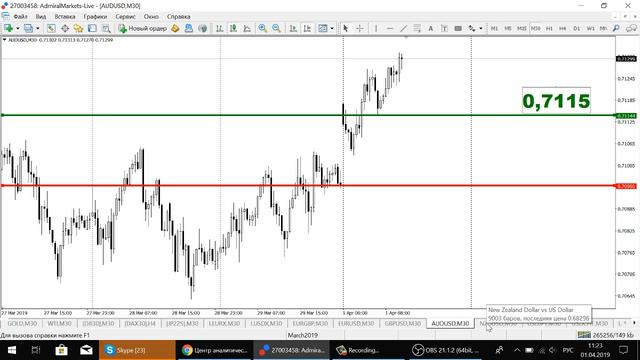
Task: Click the March2019 profile in status bar
Action: [x=302, y=335]
